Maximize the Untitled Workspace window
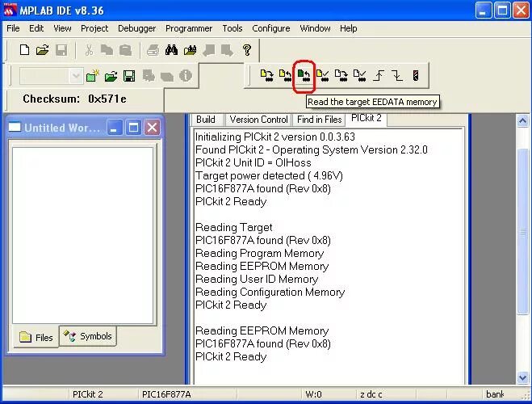This screenshot has width=532, height=404. point(133,128)
